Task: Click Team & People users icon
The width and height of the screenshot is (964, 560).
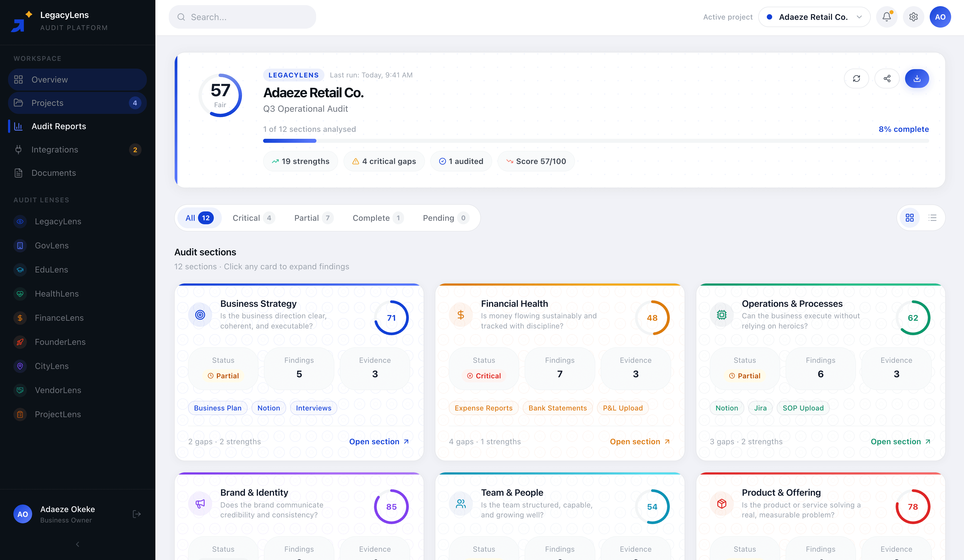Action: (461, 504)
